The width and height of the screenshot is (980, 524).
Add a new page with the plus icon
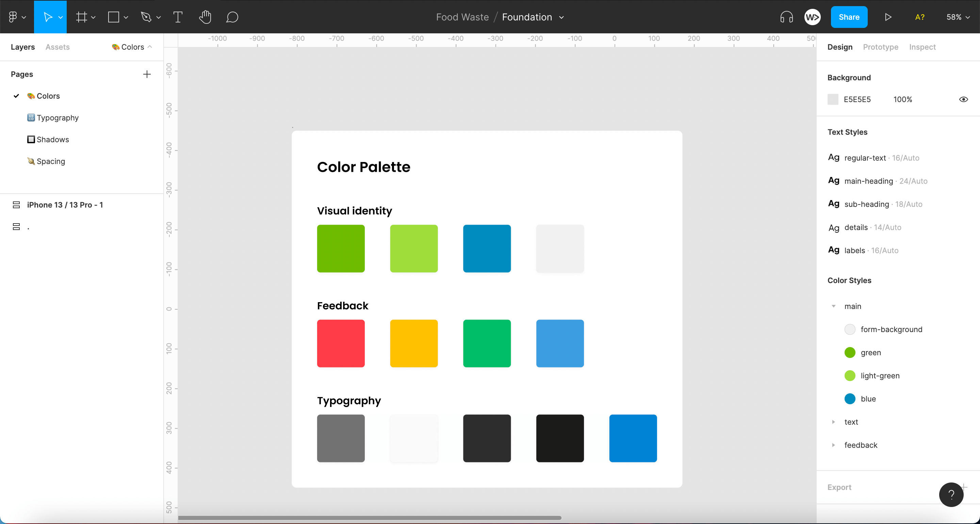[x=147, y=74]
